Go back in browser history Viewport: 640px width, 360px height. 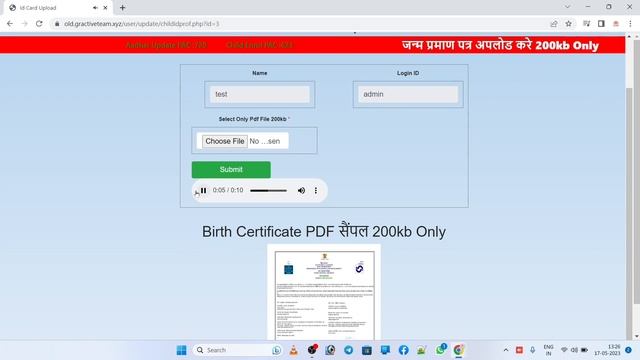pyautogui.click(x=10, y=24)
